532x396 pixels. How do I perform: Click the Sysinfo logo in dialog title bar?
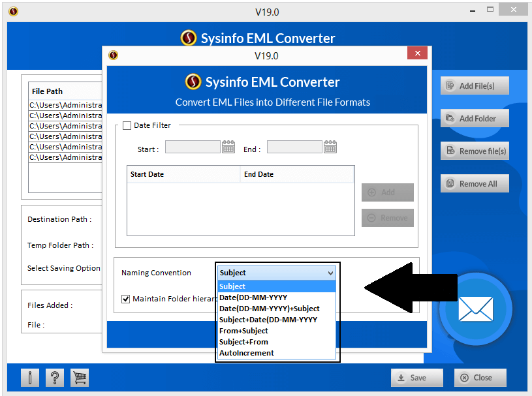tap(114, 55)
